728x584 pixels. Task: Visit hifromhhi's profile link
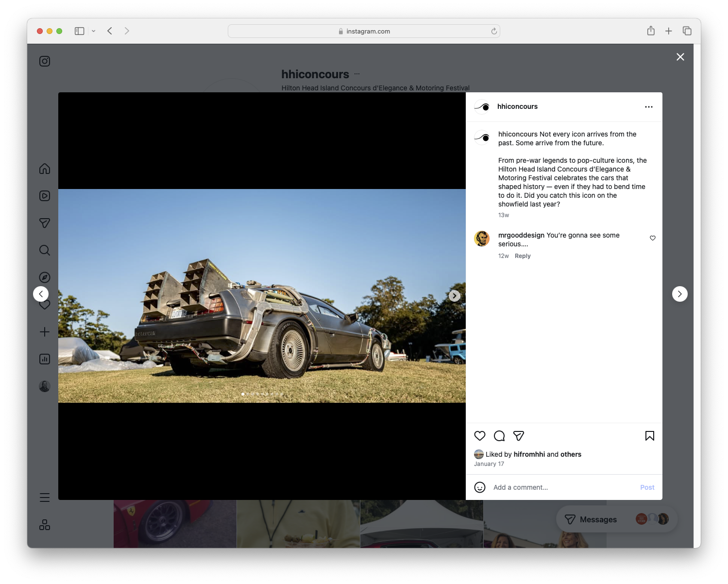(x=529, y=454)
